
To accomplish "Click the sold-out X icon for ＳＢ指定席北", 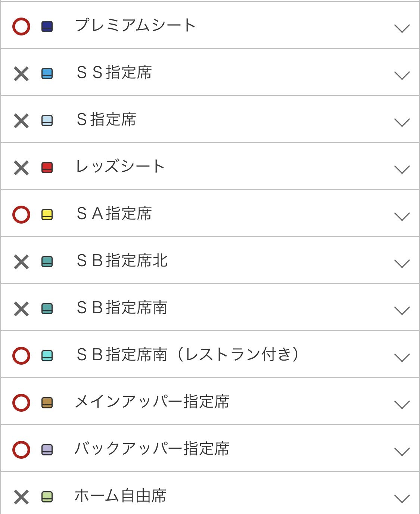I will point(21,262).
